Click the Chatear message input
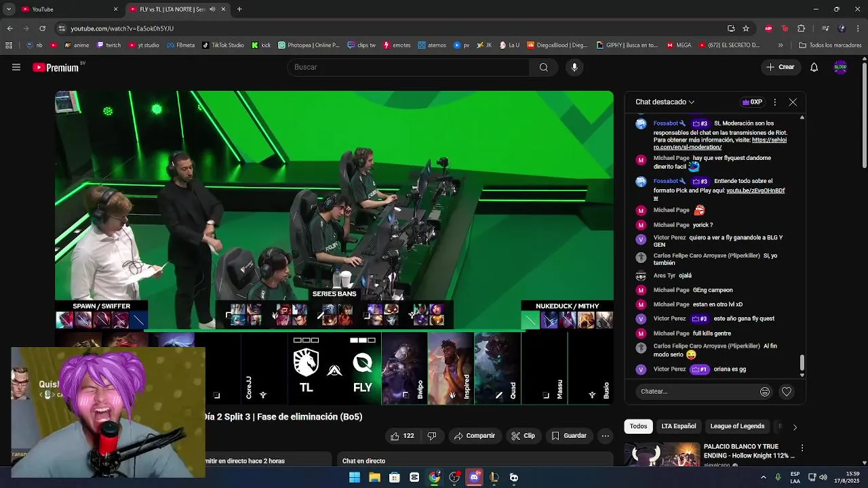Screen dimensions: 868x488 click(696, 392)
